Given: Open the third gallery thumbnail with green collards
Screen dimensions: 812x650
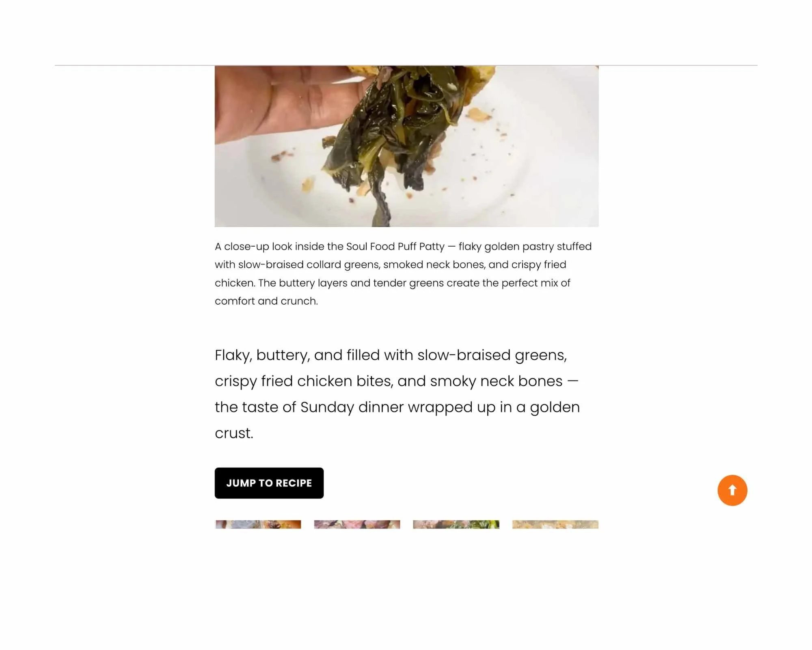Looking at the screenshot, I should (x=456, y=524).
